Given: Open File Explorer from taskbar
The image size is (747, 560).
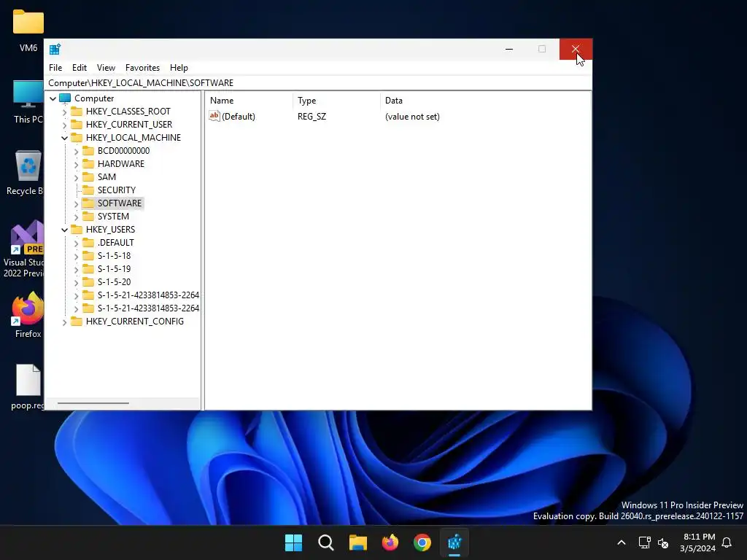Looking at the screenshot, I should pos(357,542).
